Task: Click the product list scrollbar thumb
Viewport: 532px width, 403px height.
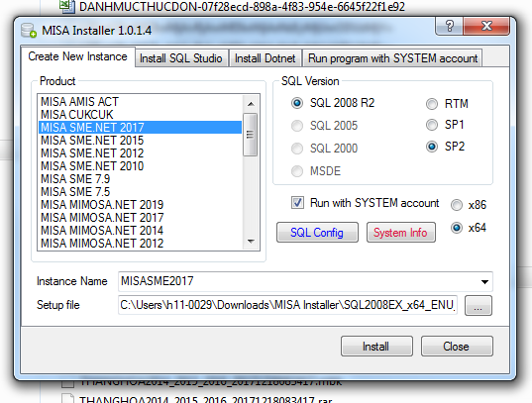Action: click(x=251, y=135)
